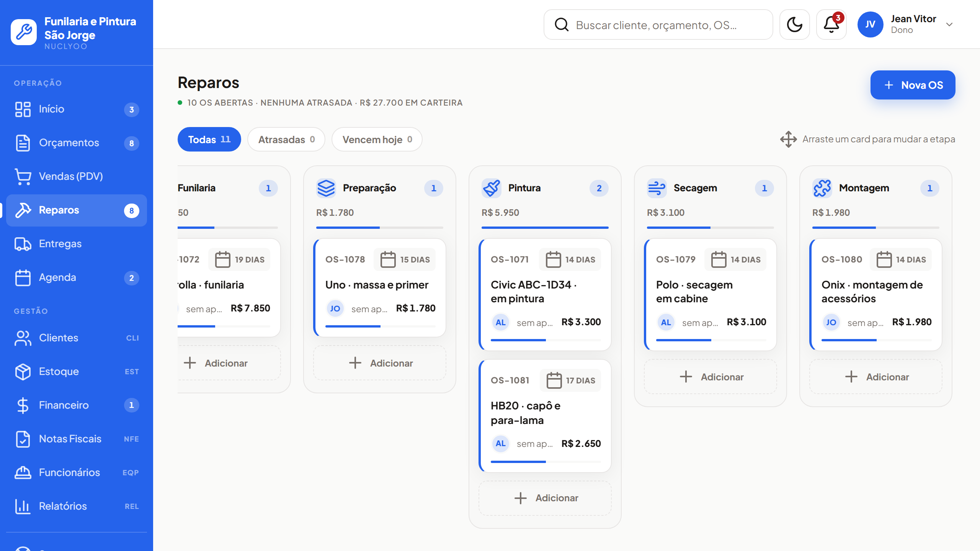This screenshot has height=551, width=980.
Task: Show Todas 11 orders filter
Action: (209, 139)
